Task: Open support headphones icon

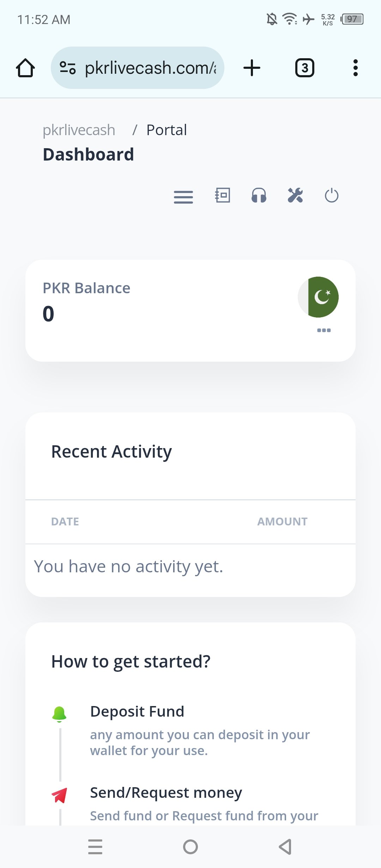Action: tap(259, 195)
